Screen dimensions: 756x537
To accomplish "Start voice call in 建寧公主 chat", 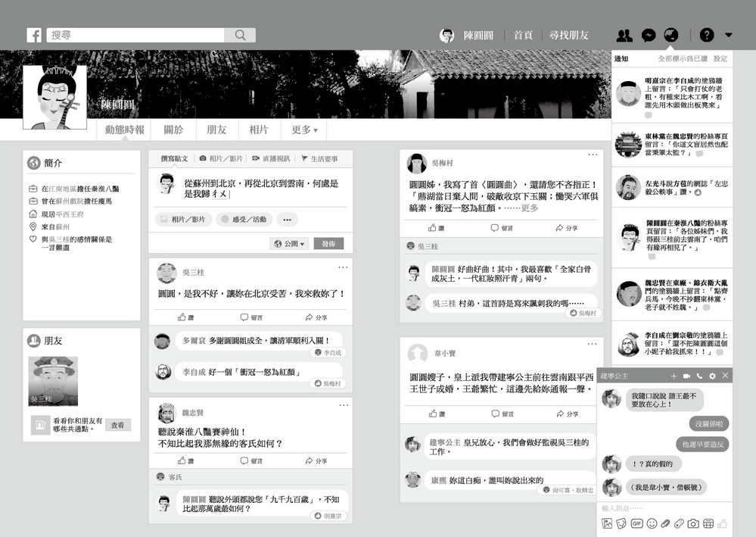I will point(699,376).
